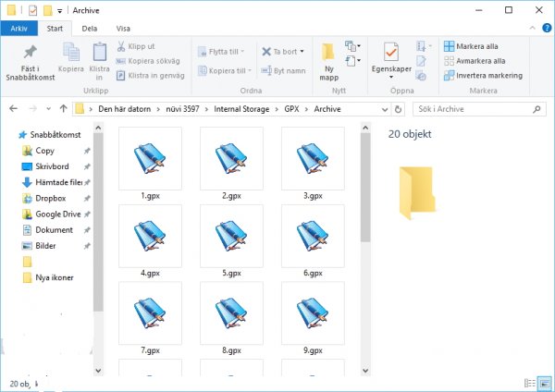This screenshot has width=555, height=392.
Task: Click Invertera markering button
Action: 482,76
